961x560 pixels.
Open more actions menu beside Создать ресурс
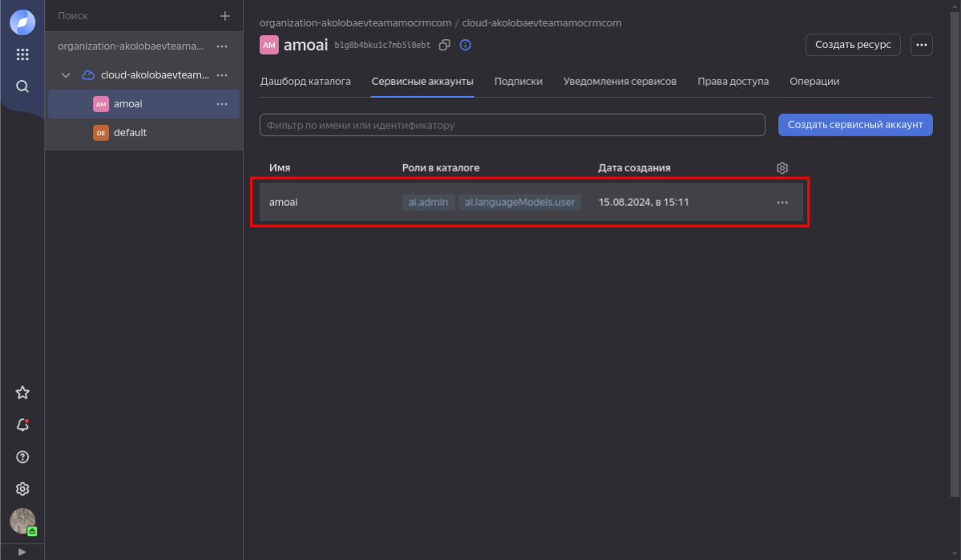(922, 45)
